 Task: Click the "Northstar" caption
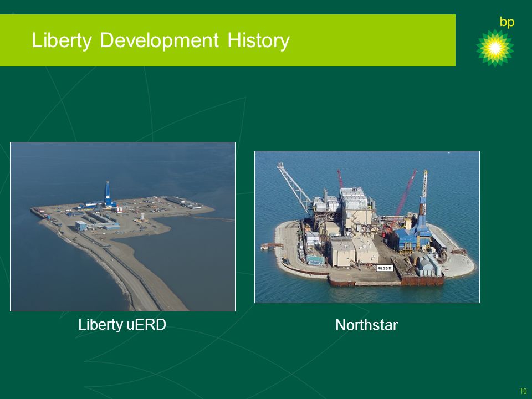[366, 325]
